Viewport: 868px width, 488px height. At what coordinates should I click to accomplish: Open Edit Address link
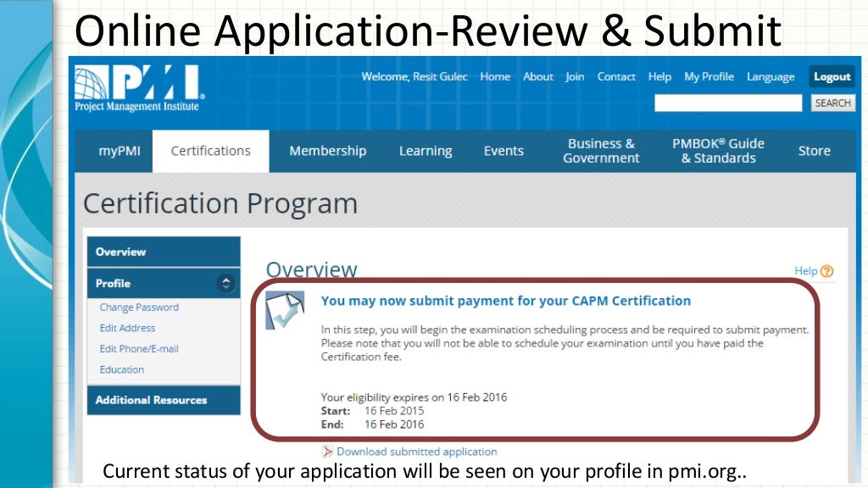coord(127,328)
